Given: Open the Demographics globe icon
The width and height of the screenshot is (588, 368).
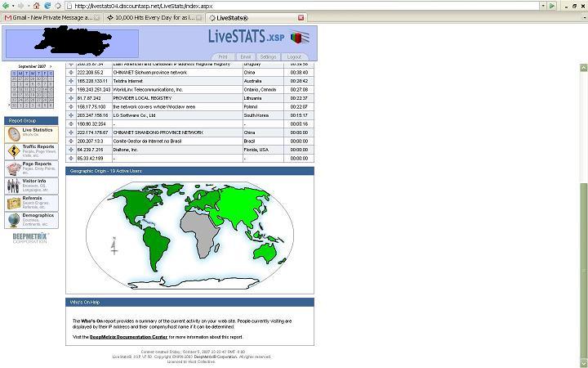Looking at the screenshot, I should tap(14, 221).
